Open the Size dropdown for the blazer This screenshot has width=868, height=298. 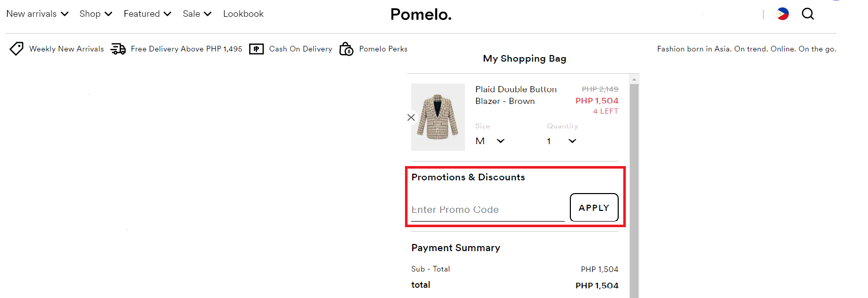pyautogui.click(x=500, y=141)
